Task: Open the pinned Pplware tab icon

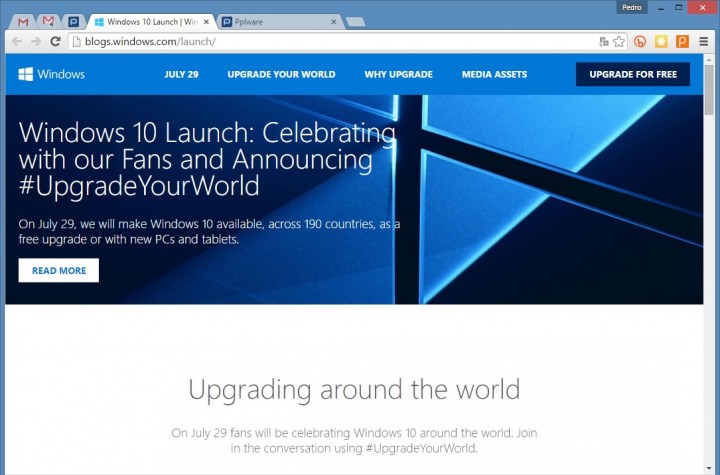Action: (x=73, y=22)
